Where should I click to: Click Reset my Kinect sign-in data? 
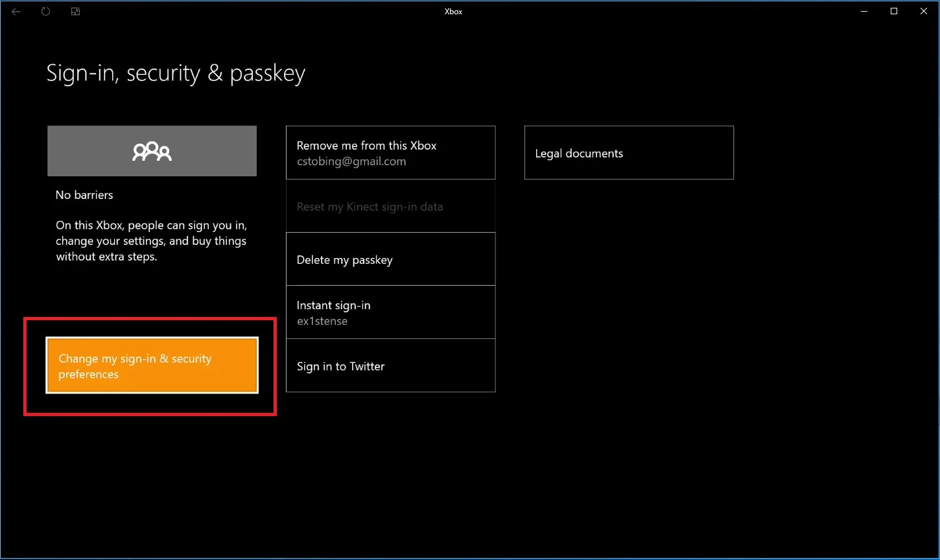[x=390, y=206]
